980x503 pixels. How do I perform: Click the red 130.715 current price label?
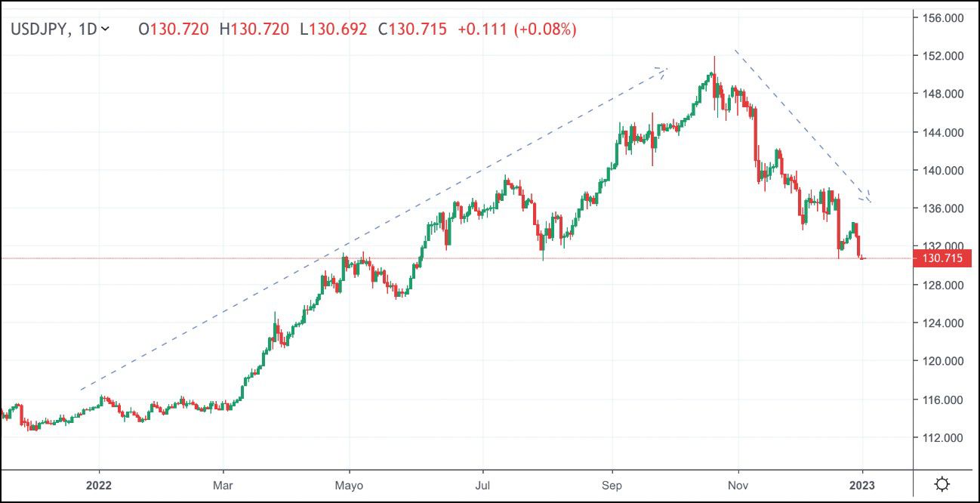tap(941, 258)
